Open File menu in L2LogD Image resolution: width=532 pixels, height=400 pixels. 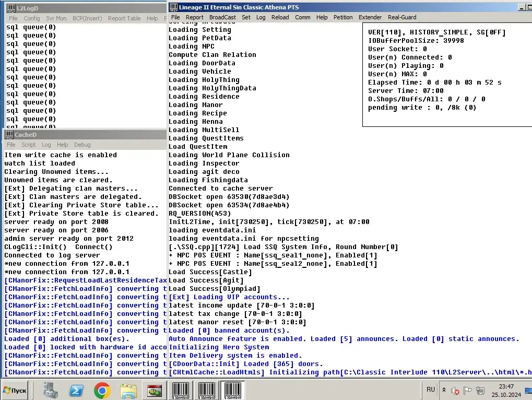[x=13, y=18]
